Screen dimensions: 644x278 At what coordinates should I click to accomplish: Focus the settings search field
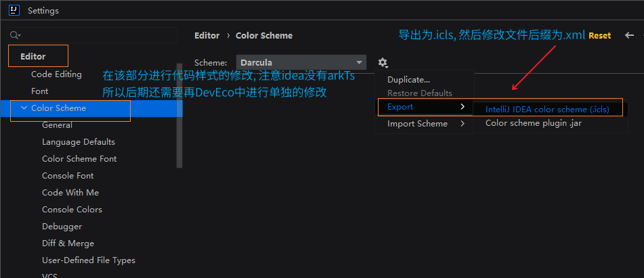92,35
